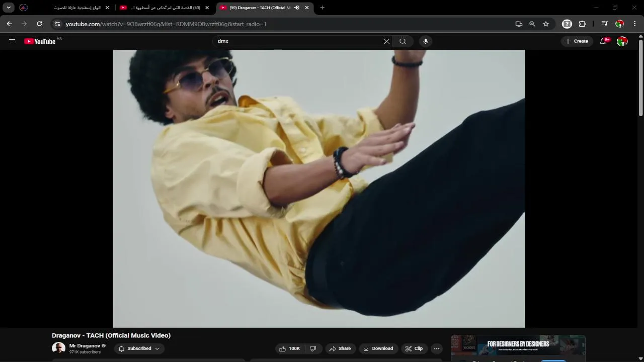This screenshot has height=362, width=644.
Task: Click the Draganov - TACH video title
Action: coord(111,335)
